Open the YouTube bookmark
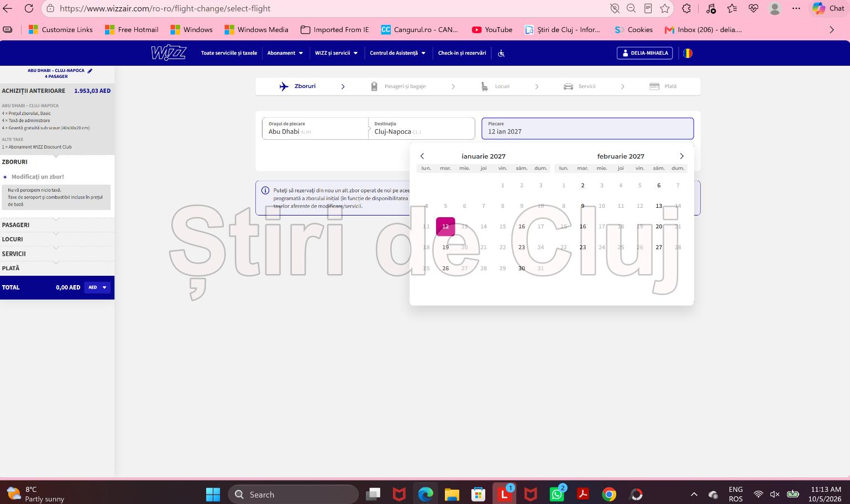This screenshot has width=850, height=504. tap(492, 30)
